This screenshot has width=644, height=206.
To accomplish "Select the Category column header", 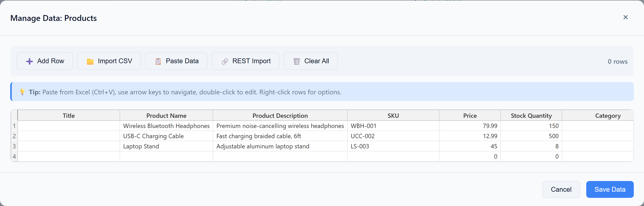I will click(x=598, y=115).
